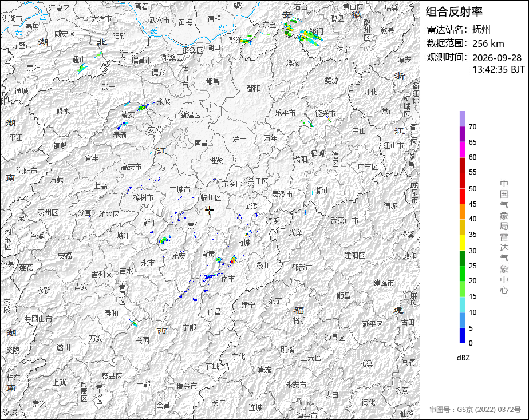
Task: Click the 中国气象局雷达气象中心 vertical label
Action: 504,237
